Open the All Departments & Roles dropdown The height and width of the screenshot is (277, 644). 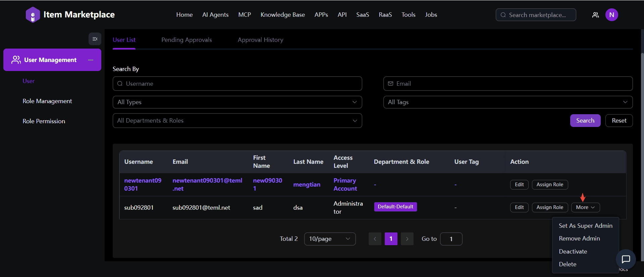tap(237, 121)
